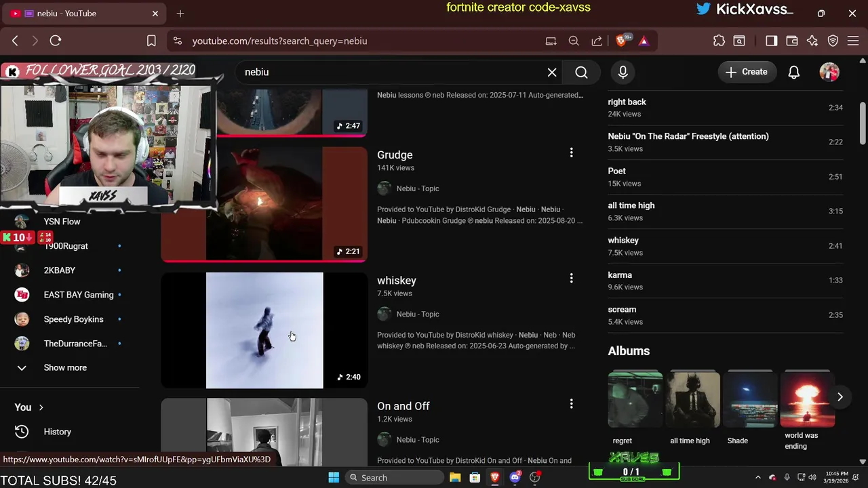This screenshot has width=868, height=488.
Task: Open the Brave Wallet icon
Action: click(792, 41)
